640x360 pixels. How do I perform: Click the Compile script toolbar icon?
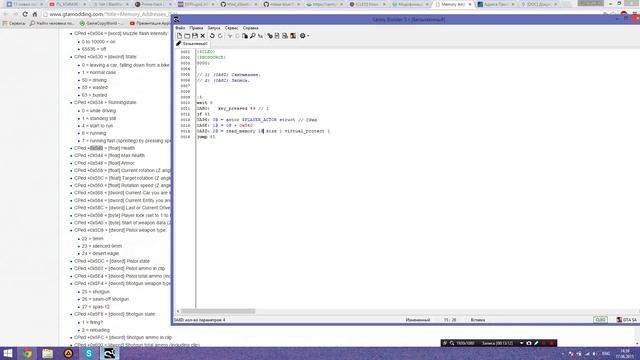(x=270, y=36)
